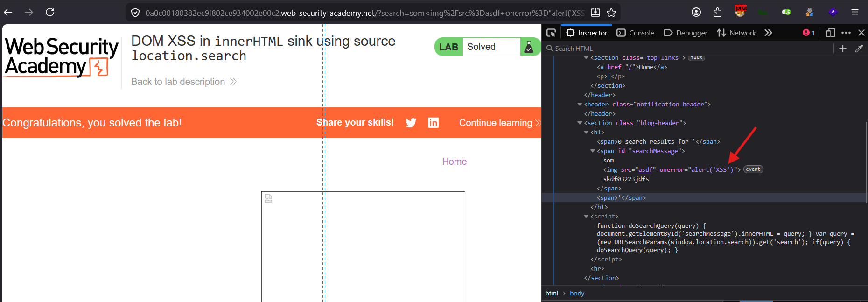Click the pro badge extension icon
The height and width of the screenshot is (302, 868).
pyautogui.click(x=740, y=11)
